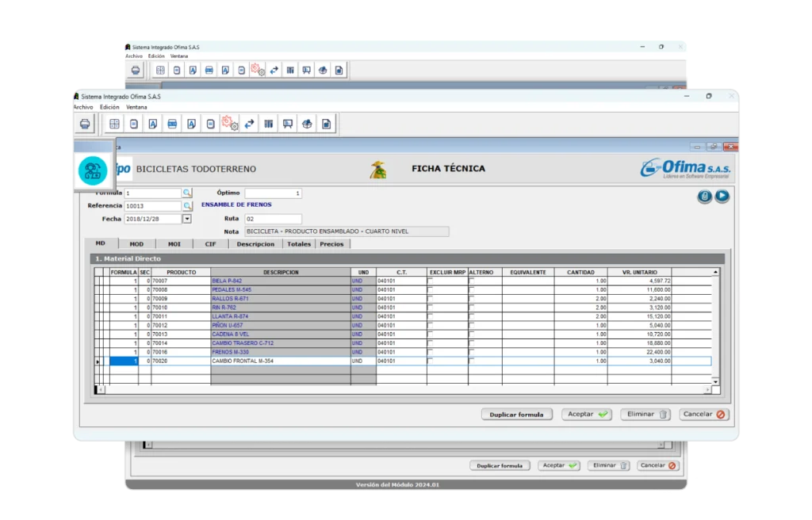The image size is (812, 520).
Task: Click the printer icon in the front window toolbar
Action: pos(85,124)
